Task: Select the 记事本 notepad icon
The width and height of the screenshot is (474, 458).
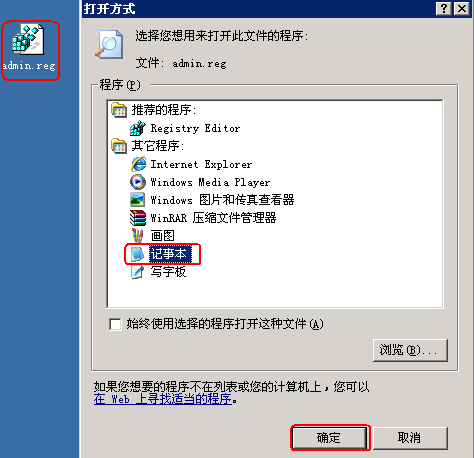Action: (x=137, y=254)
